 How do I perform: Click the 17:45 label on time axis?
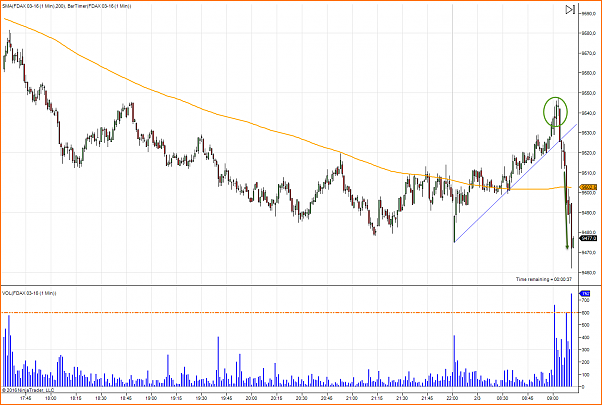click(26, 398)
